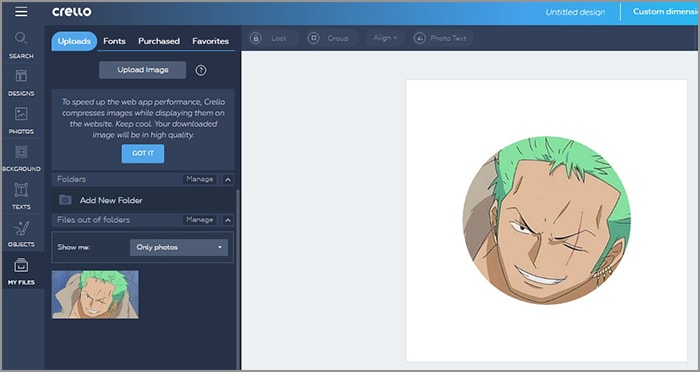
Task: Open the hamburger main menu
Action: [21, 12]
